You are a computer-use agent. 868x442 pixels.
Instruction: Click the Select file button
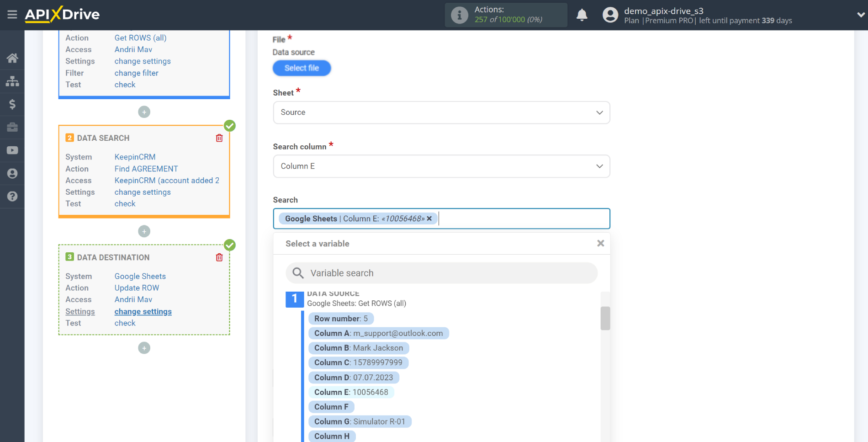[302, 68]
